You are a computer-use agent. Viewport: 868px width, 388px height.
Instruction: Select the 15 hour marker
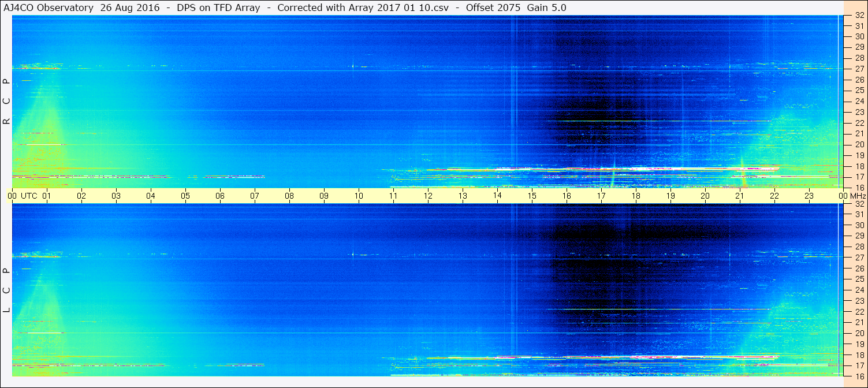pos(532,196)
